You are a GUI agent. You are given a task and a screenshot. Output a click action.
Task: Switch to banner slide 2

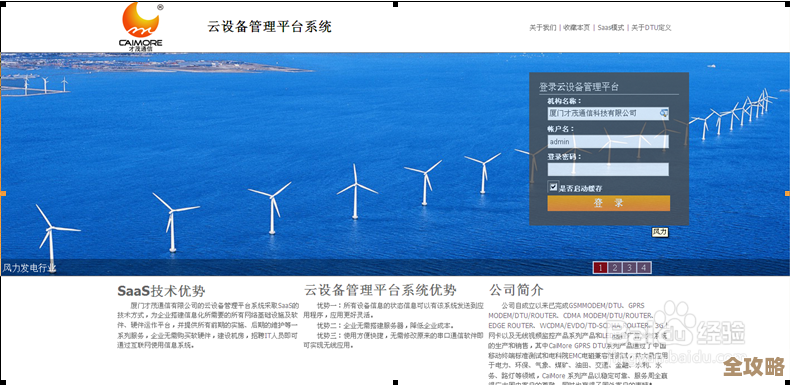[x=615, y=268]
